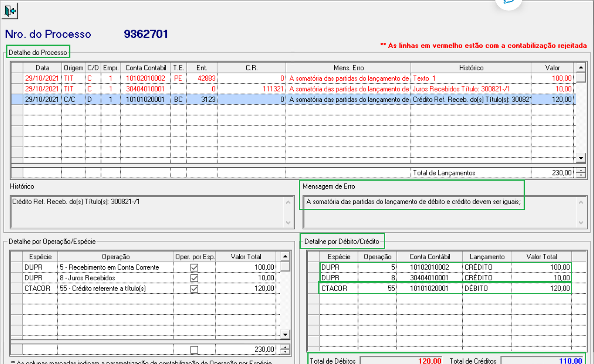
Task: Open the chat bubble icon at top
Action: (508, 2)
